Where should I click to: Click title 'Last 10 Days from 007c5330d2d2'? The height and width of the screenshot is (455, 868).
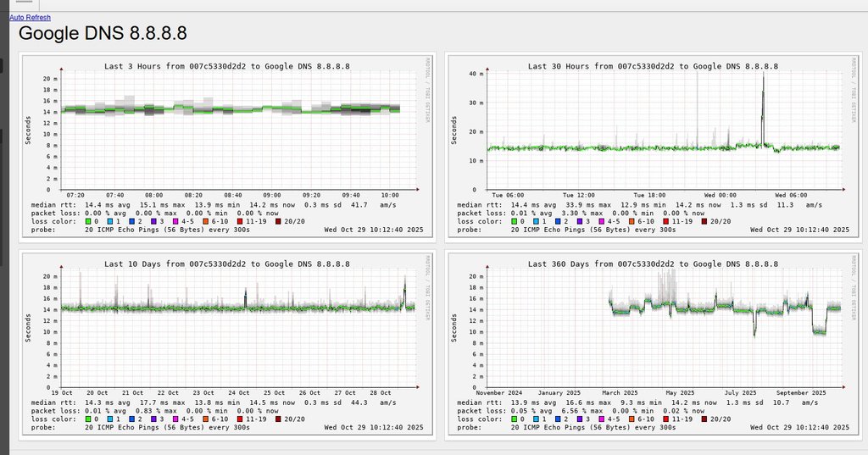tap(175, 264)
